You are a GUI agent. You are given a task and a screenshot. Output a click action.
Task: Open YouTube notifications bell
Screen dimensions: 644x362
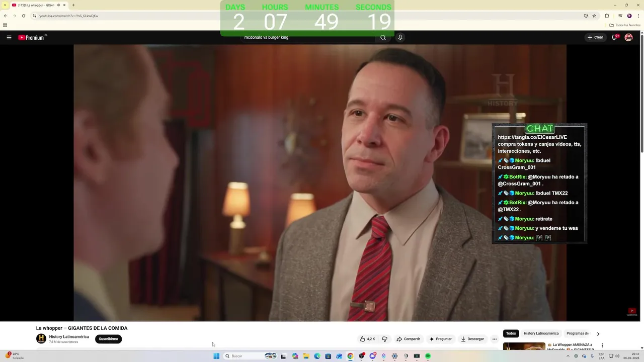pos(614,37)
